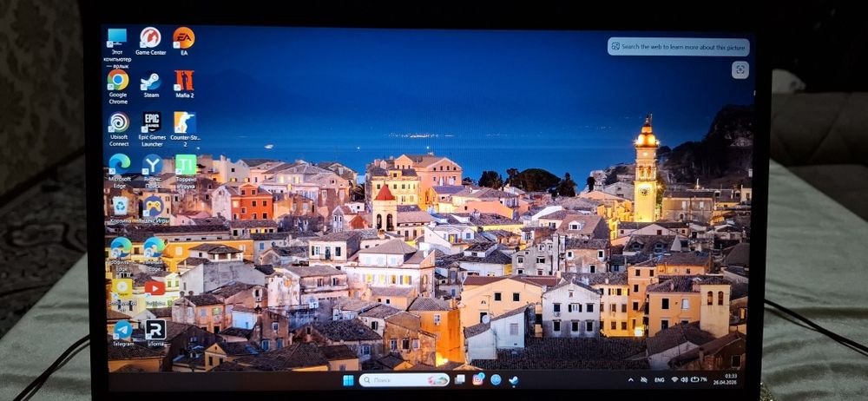
Task: Launch the Game Center desktop icon
Action: 150,42
